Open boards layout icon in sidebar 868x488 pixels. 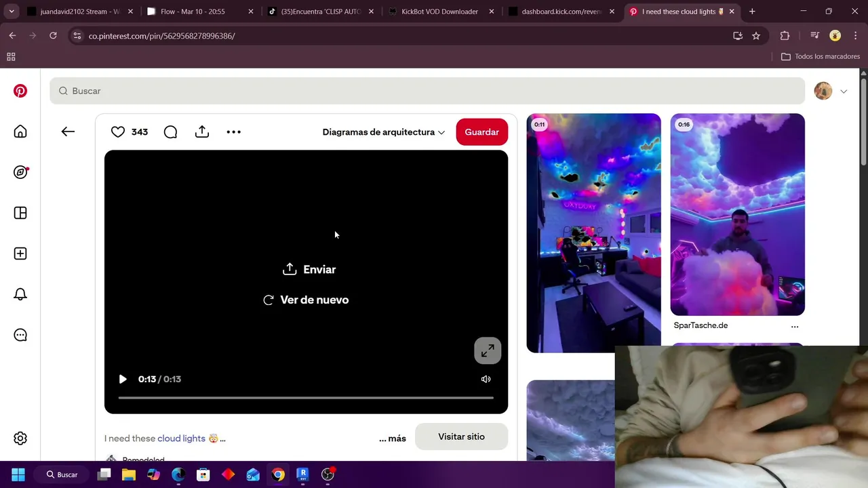coord(20,213)
